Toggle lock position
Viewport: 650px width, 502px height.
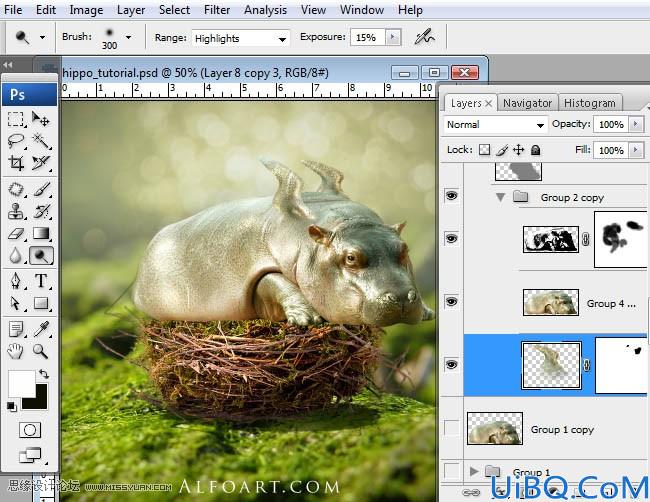(x=519, y=150)
